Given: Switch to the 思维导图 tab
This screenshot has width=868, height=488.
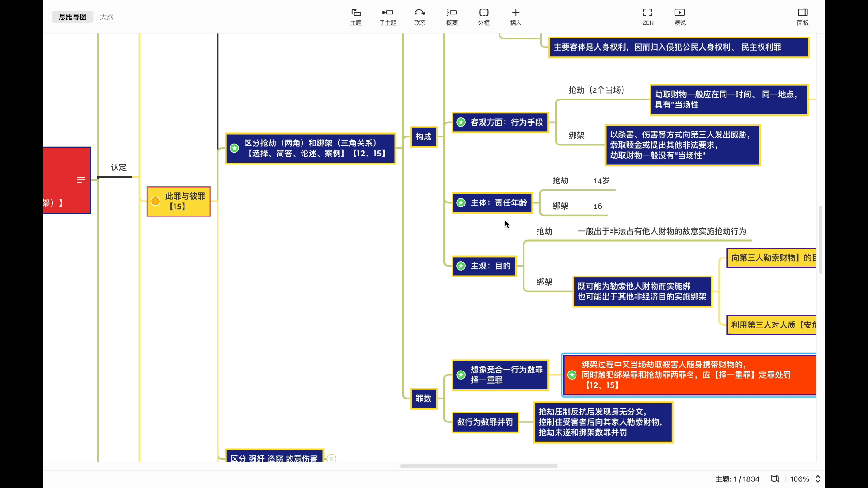Looking at the screenshot, I should tap(72, 17).
